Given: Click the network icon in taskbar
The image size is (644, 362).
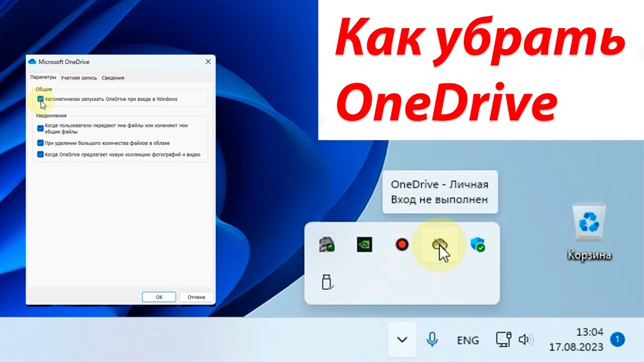Looking at the screenshot, I should point(503,340).
